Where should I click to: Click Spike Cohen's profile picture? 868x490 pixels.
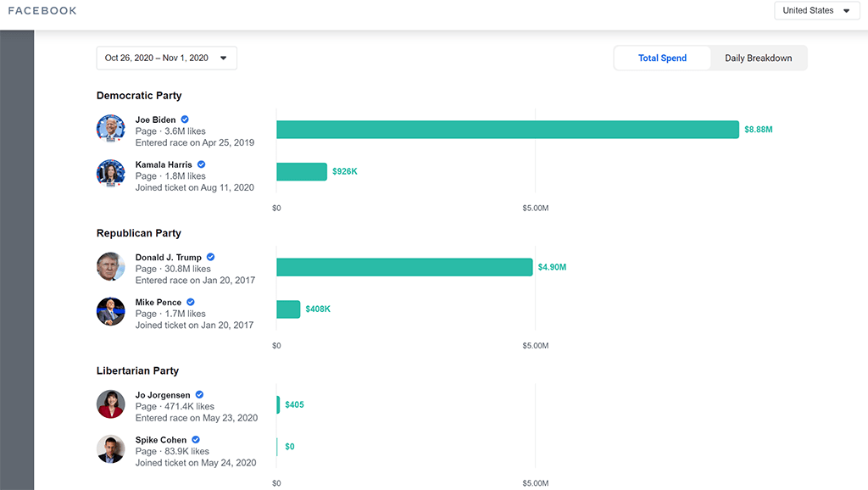[x=111, y=448]
